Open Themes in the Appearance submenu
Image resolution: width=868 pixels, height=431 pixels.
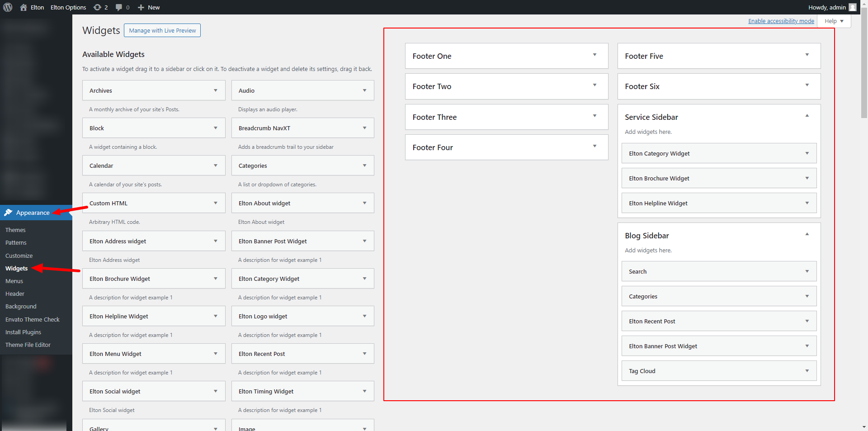click(15, 230)
